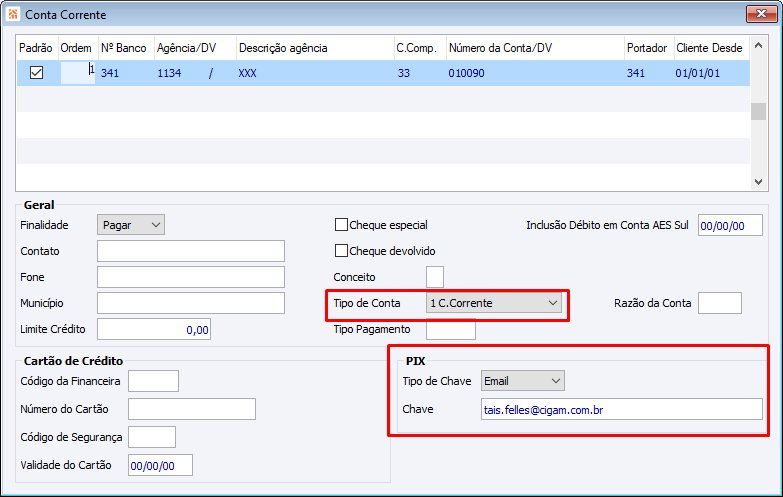This screenshot has height=497, width=783.
Task: Click the Nº Banco column header
Action: click(123, 48)
